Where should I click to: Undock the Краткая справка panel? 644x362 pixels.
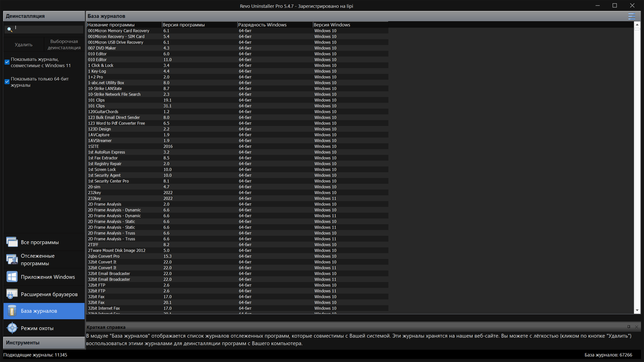coord(629,327)
